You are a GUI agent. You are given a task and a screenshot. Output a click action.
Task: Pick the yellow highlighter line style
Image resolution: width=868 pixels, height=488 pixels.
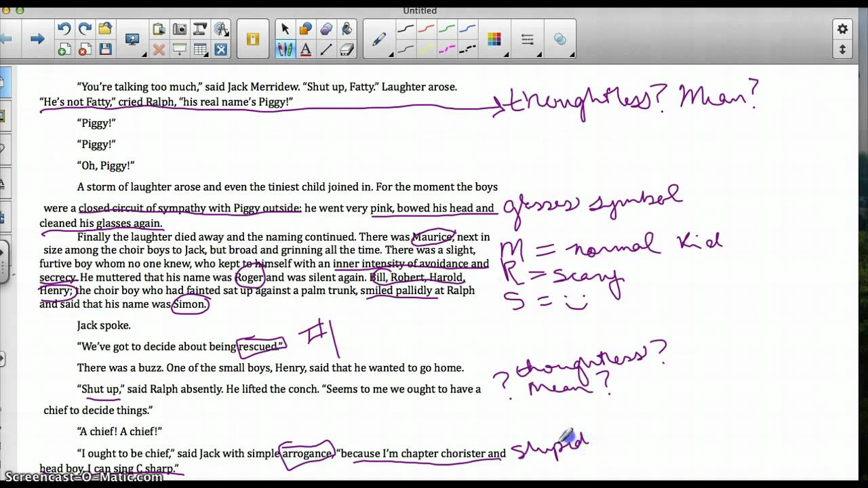tap(426, 49)
